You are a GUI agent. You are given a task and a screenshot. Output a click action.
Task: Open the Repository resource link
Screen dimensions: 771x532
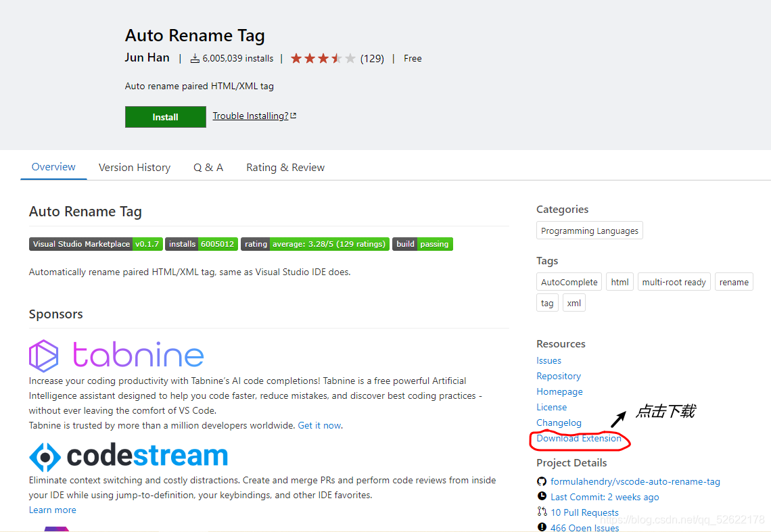559,376
